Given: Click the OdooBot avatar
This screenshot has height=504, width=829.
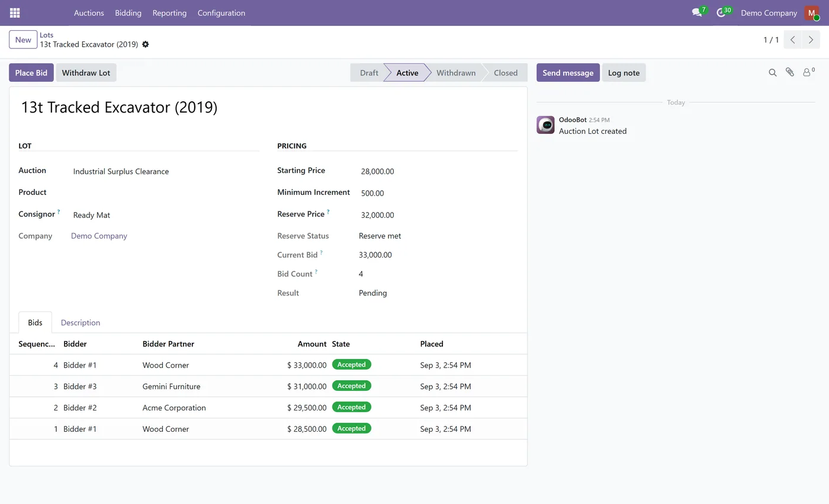Looking at the screenshot, I should click(x=545, y=125).
